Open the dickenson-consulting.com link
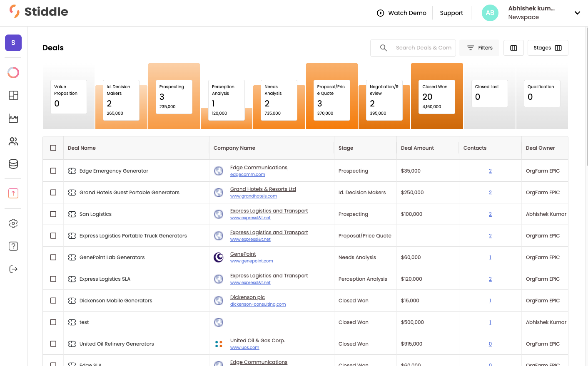The width and height of the screenshot is (588, 366). (258, 304)
